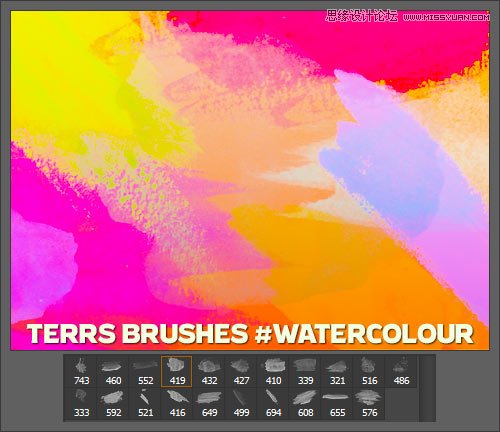Select brush preset 592
This screenshot has width=500, height=432.
click(x=113, y=404)
